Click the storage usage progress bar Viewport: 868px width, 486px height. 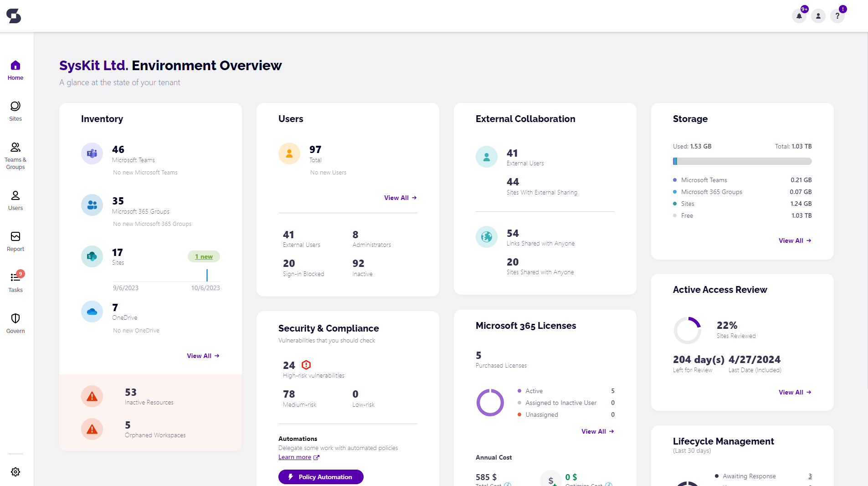742,161
